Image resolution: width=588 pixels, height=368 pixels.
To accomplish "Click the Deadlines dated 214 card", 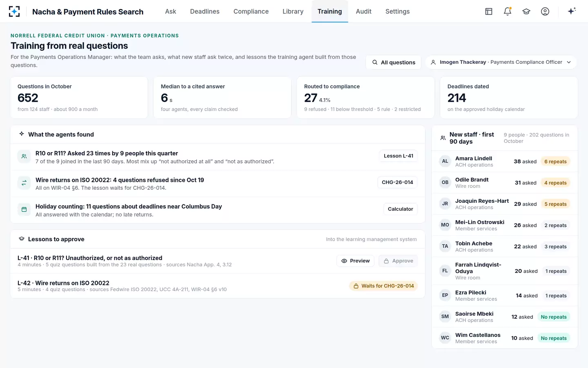I will 509,97.
